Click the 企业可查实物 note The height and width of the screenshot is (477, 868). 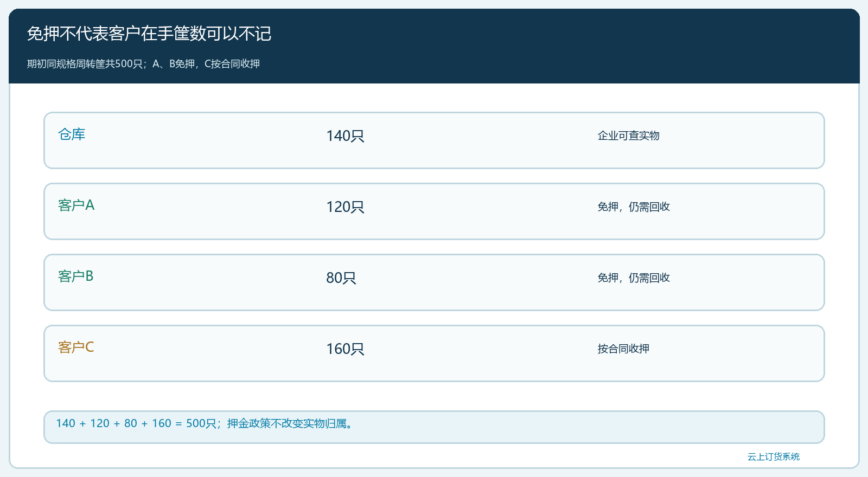pyautogui.click(x=628, y=136)
